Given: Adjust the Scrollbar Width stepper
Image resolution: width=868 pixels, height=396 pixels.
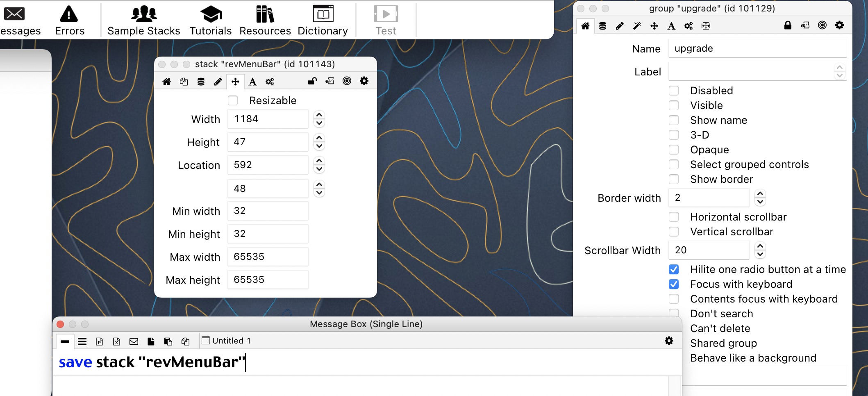Looking at the screenshot, I should click(760, 250).
